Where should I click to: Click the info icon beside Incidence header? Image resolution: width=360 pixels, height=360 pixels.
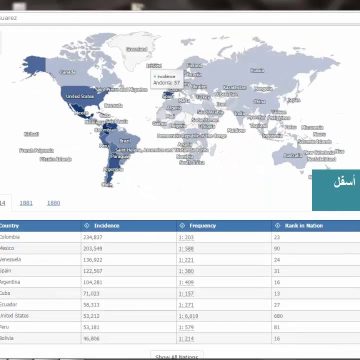[x=87, y=226]
